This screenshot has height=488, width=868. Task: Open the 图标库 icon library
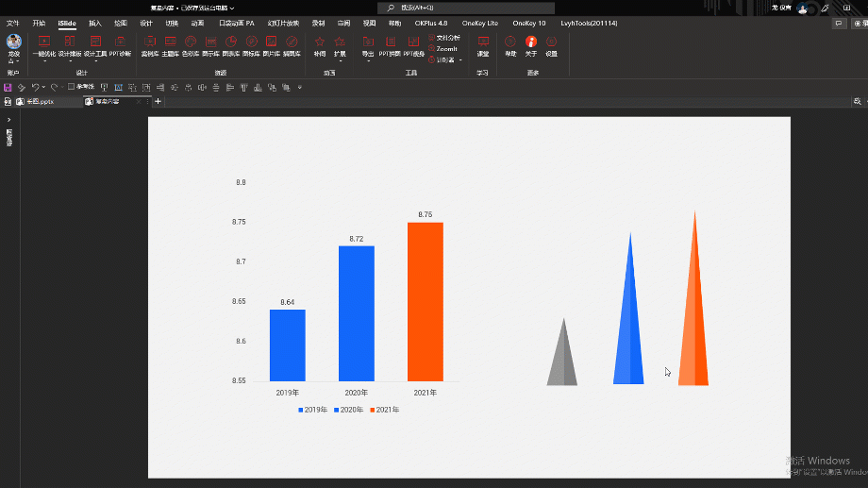click(x=251, y=46)
